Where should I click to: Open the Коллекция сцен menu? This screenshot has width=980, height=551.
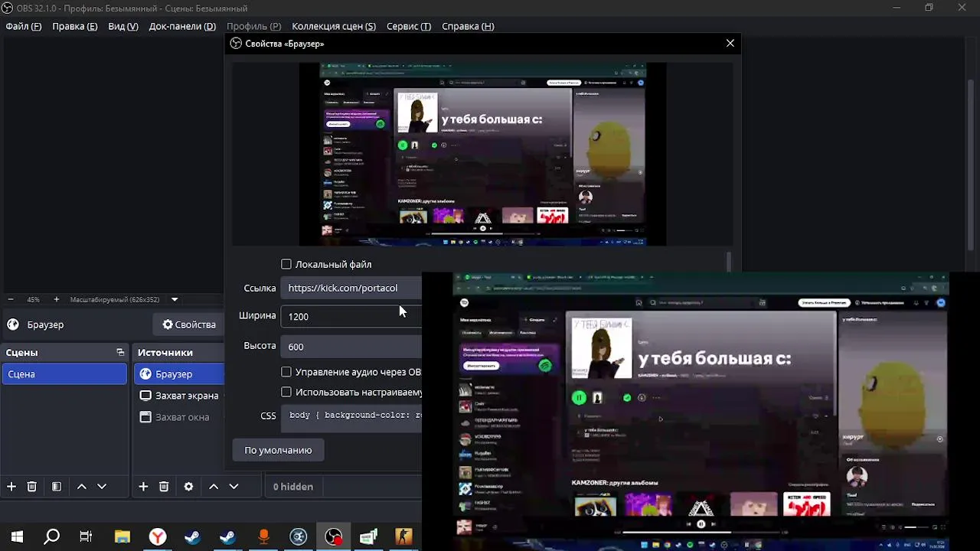(x=334, y=26)
